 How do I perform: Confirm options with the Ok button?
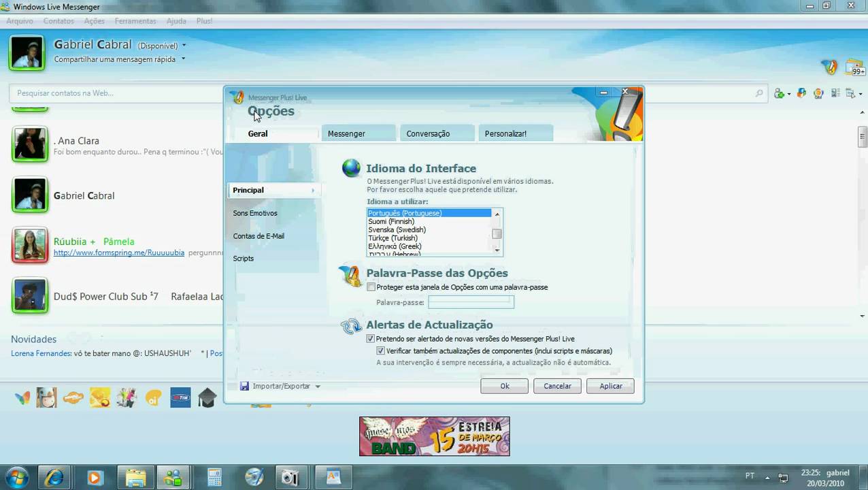pyautogui.click(x=505, y=386)
